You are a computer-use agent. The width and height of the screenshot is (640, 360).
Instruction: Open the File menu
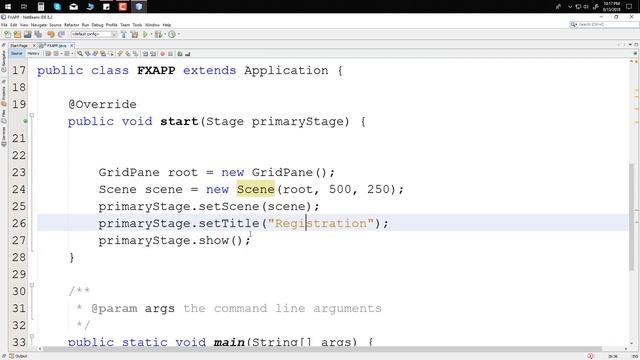pos(4,25)
